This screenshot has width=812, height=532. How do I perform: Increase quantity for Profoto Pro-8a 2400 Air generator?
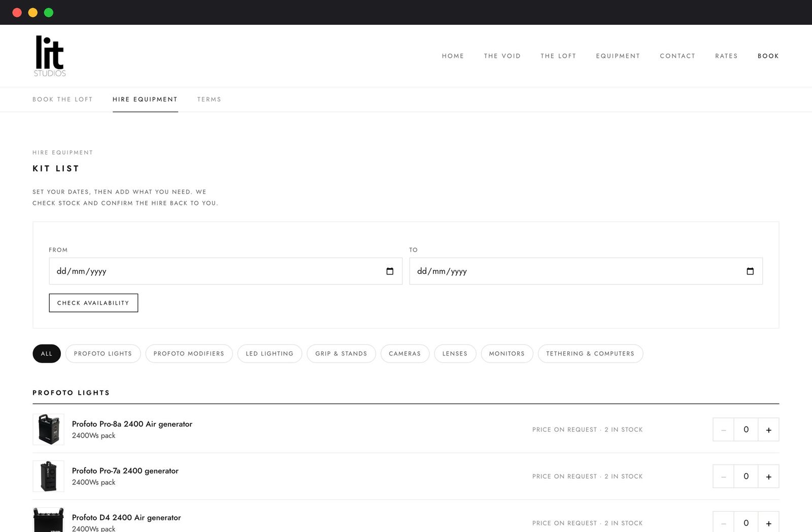click(768, 430)
